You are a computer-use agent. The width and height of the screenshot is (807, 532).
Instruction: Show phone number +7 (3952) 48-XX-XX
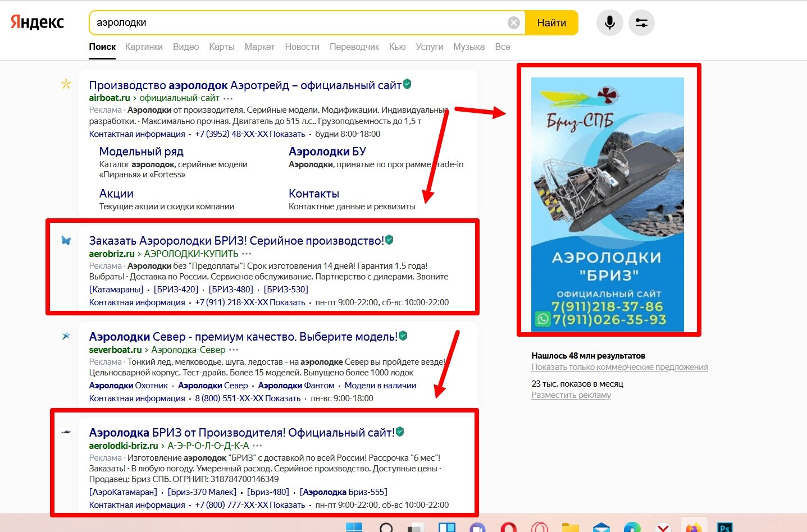250,134
